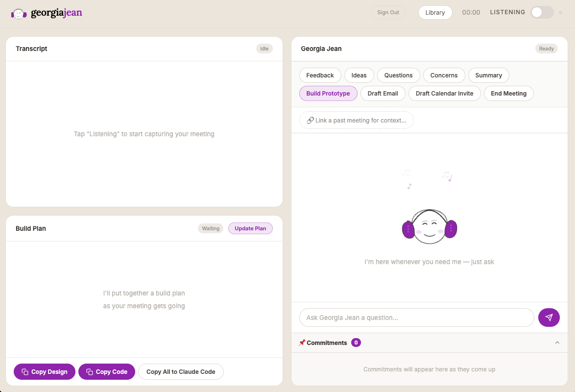Copy Design from the build plan

(45, 371)
